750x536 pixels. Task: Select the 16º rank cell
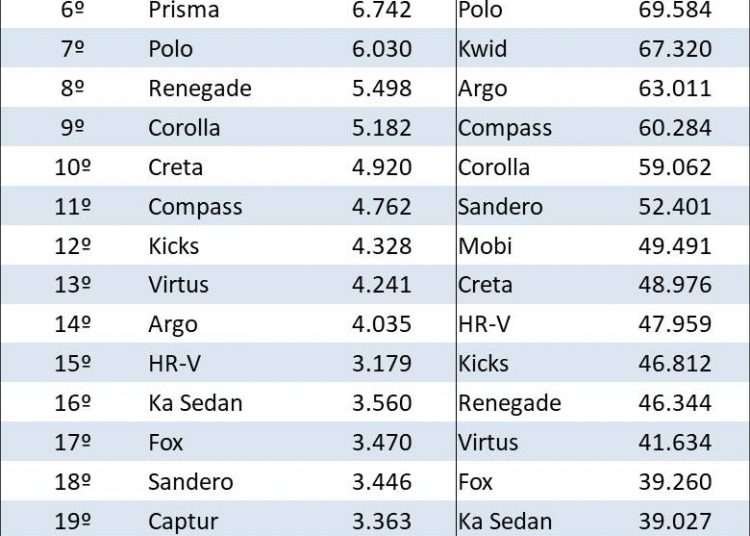73,403
